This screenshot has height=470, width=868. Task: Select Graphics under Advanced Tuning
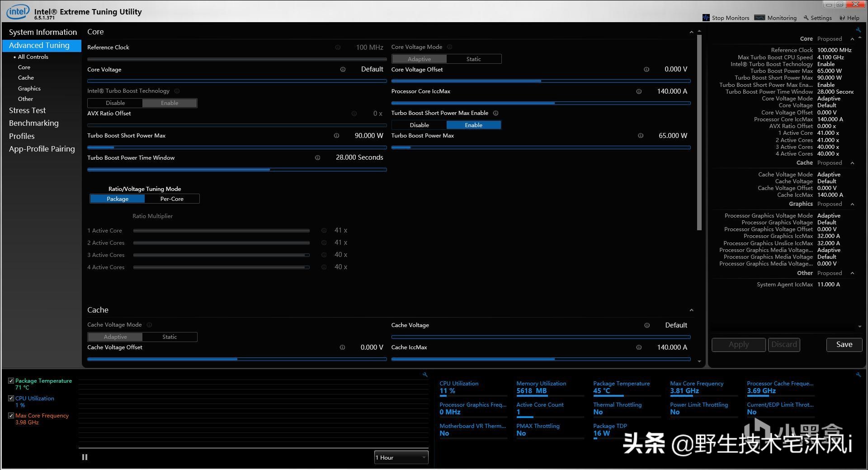point(29,89)
